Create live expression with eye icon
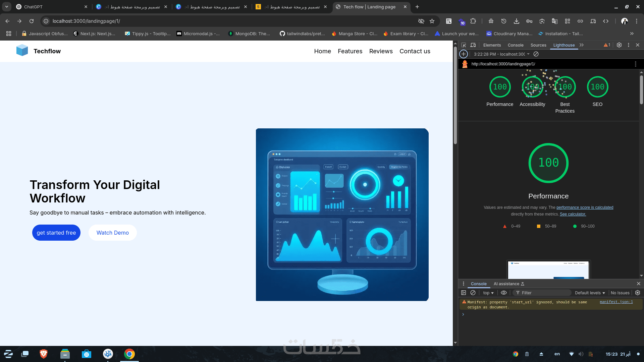 [504, 293]
